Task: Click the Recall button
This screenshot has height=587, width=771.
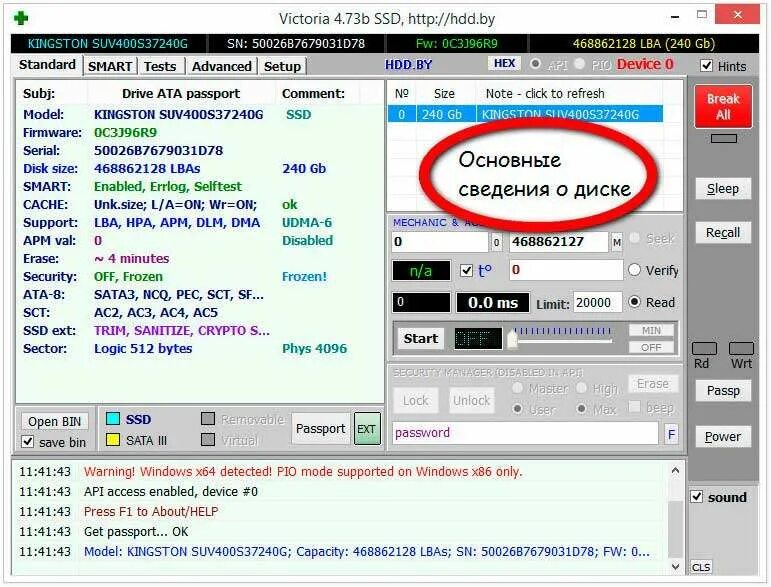Action: [x=723, y=233]
